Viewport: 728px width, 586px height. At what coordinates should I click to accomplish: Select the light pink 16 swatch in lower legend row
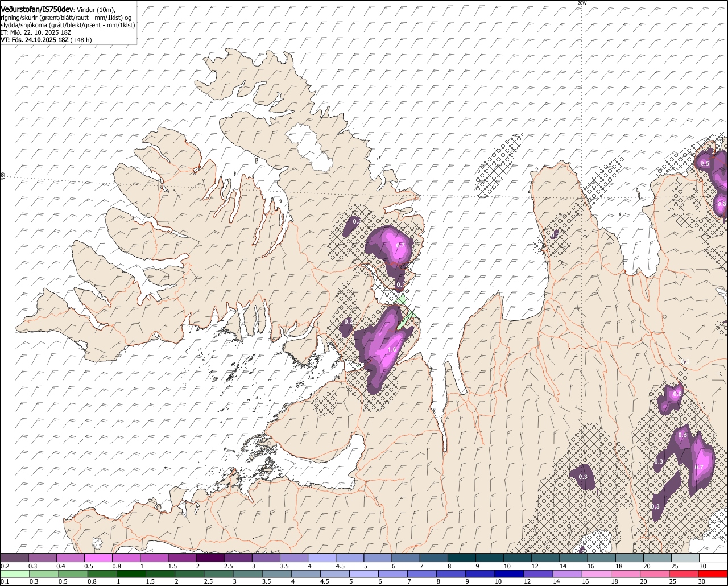pos(597,573)
